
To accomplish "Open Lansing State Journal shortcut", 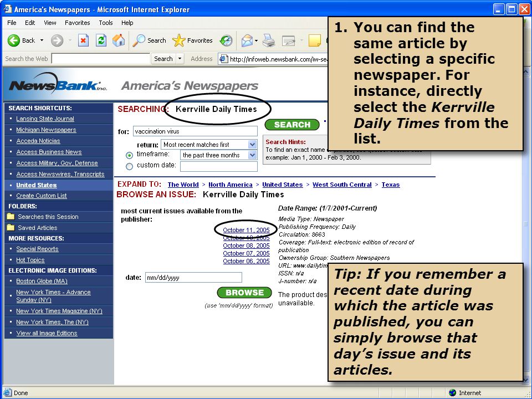I will [x=45, y=119].
